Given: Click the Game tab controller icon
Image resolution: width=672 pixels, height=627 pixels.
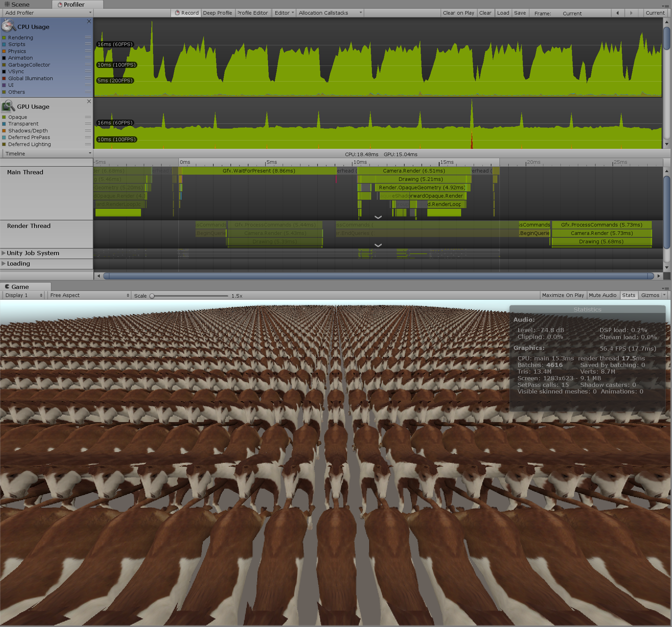Looking at the screenshot, I should 7,286.
